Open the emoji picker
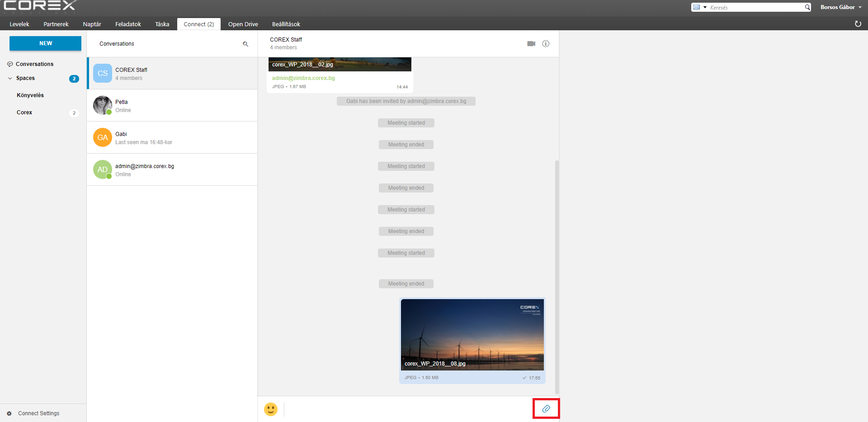The image size is (868, 422). click(x=271, y=409)
